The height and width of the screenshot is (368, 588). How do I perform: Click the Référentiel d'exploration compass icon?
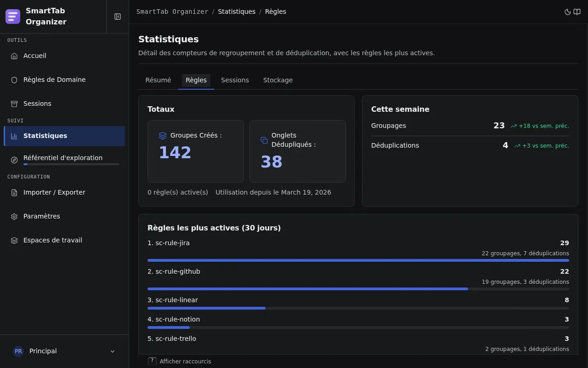pyautogui.click(x=14, y=160)
